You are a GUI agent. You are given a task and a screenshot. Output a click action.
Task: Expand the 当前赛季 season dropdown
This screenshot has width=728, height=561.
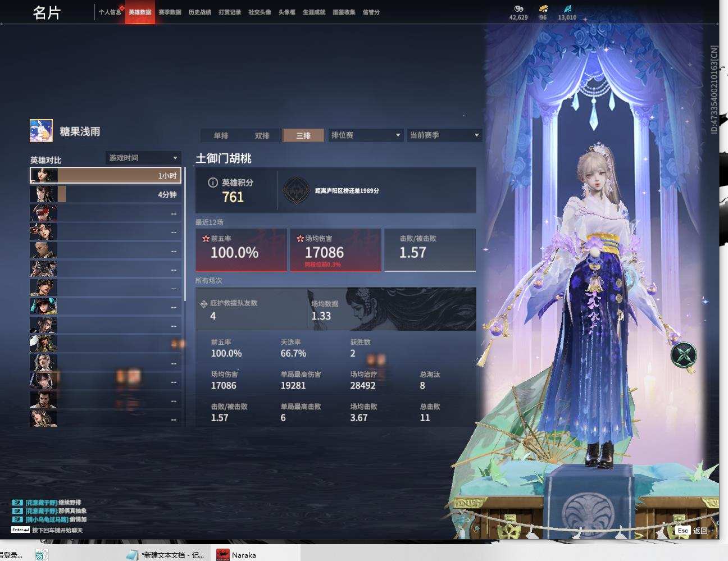click(x=444, y=135)
